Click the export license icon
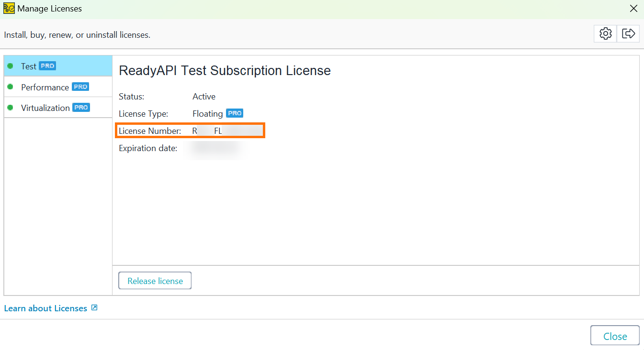This screenshot has height=350, width=644. tap(628, 33)
